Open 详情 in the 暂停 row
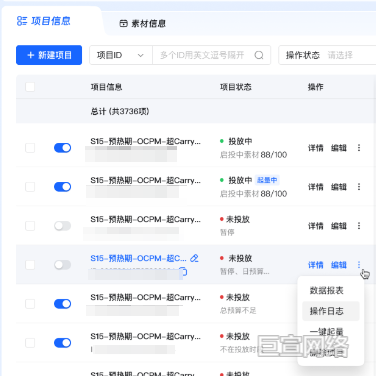 point(316,226)
